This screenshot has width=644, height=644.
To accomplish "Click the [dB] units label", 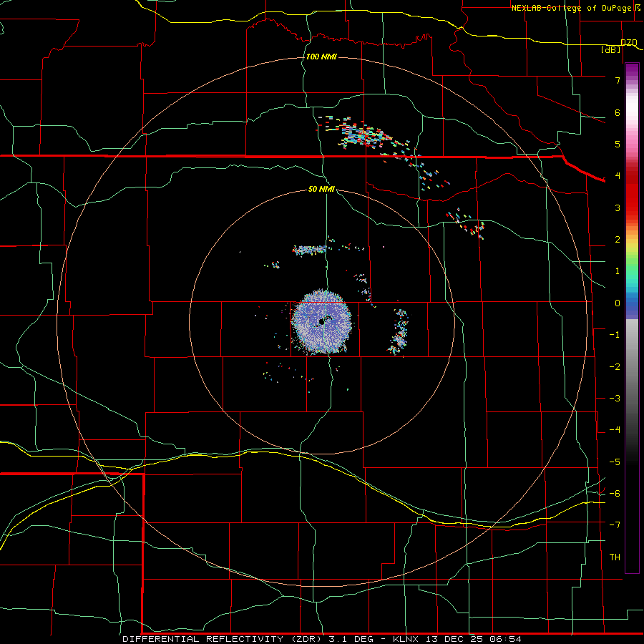I will click(611, 50).
